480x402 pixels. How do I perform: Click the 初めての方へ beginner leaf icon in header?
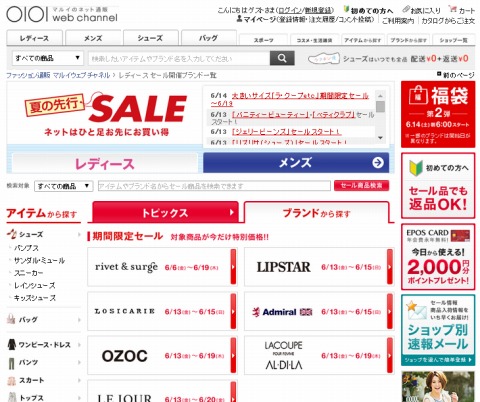346,10
